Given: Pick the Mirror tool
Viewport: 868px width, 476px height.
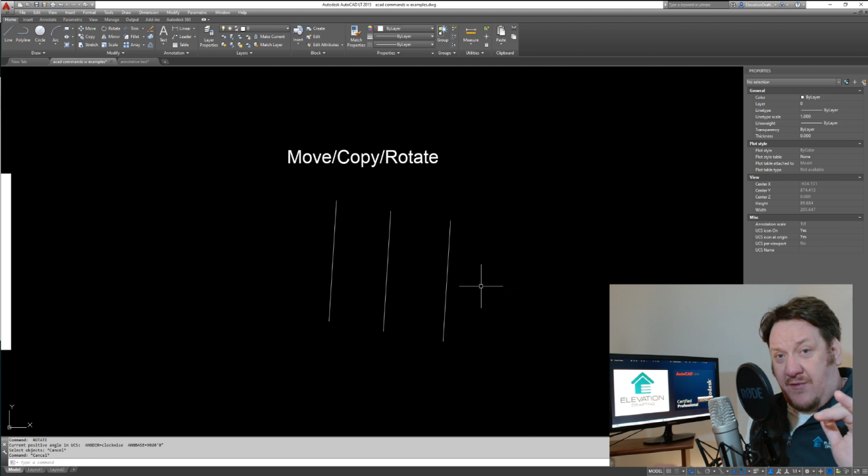Looking at the screenshot, I should (110, 37).
